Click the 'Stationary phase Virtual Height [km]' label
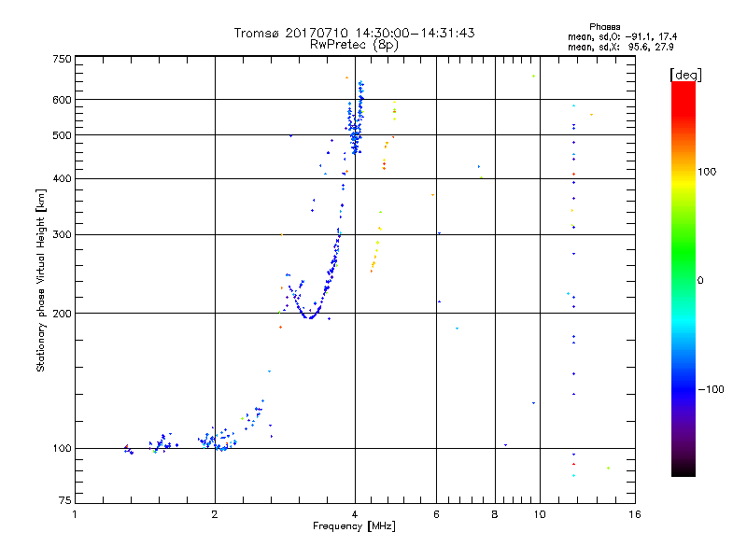Screen dimensions: 747x560 (40, 281)
